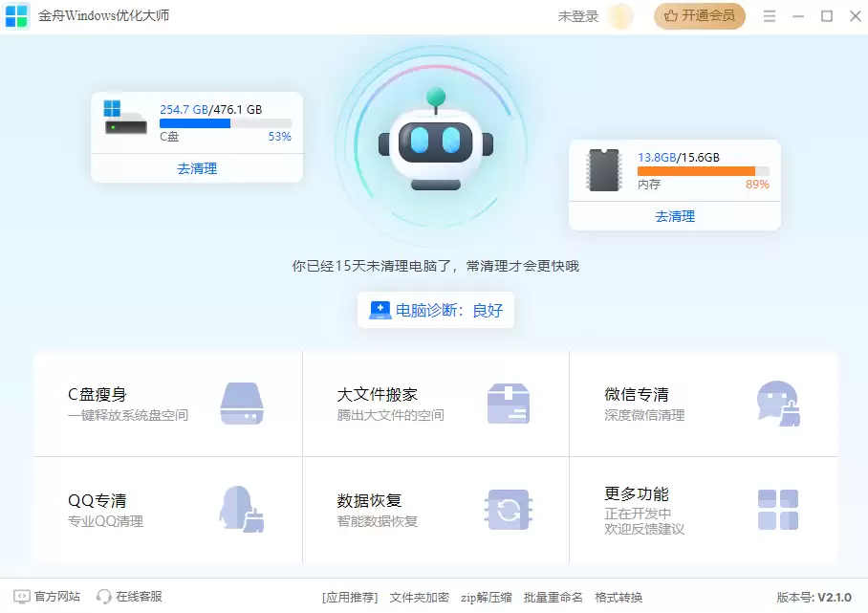The image size is (868, 613).
Task: Click the C盘瘦身 drive icon
Action: click(x=242, y=404)
